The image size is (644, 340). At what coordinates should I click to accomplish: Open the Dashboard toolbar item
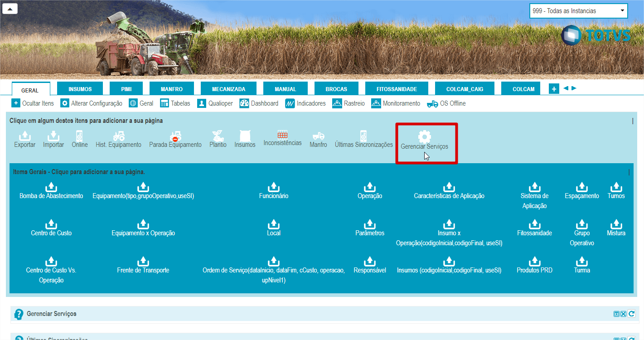[259, 103]
